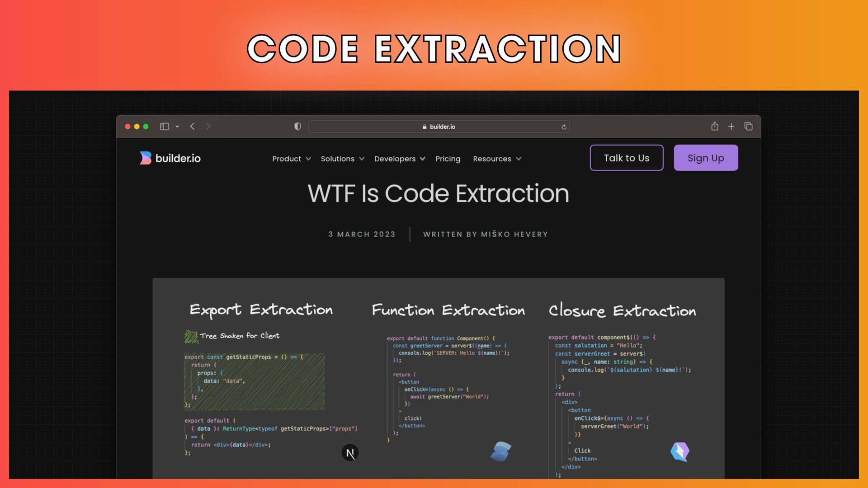Click the Sign Up button
This screenshot has height=488, width=868.
[706, 158]
